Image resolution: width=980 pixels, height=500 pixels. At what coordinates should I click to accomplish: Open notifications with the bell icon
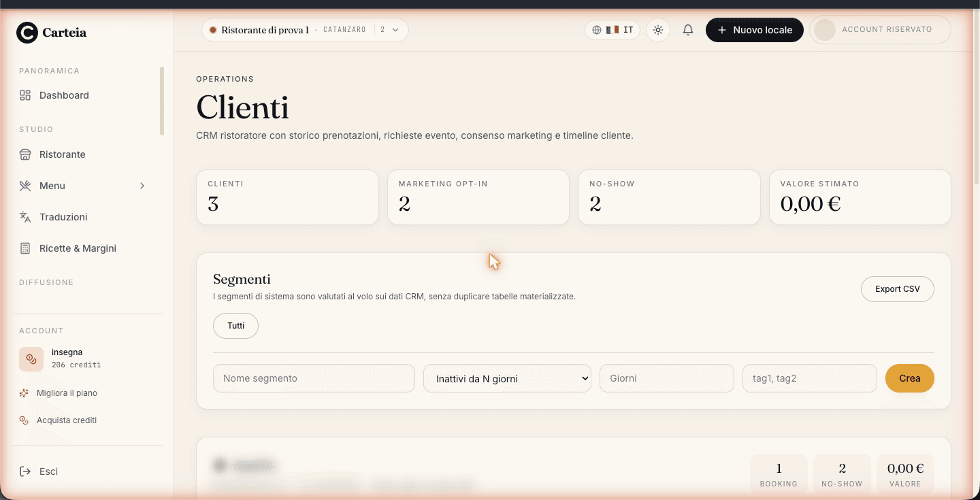688,30
